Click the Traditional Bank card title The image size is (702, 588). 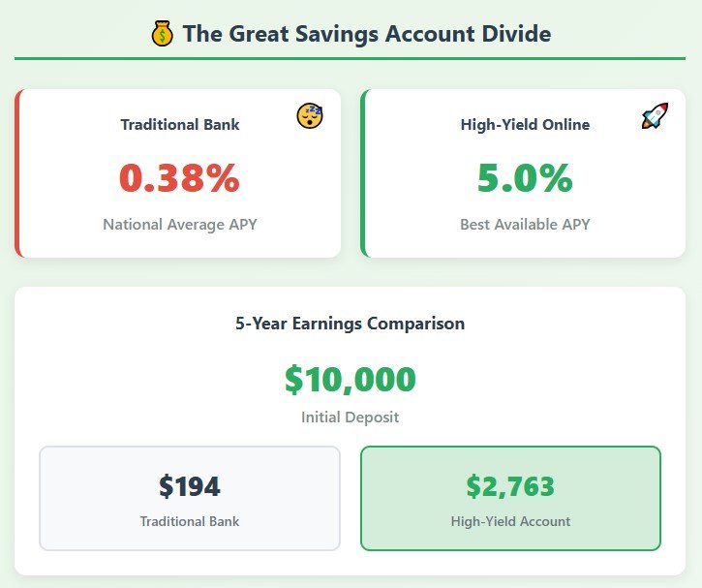pos(180,124)
